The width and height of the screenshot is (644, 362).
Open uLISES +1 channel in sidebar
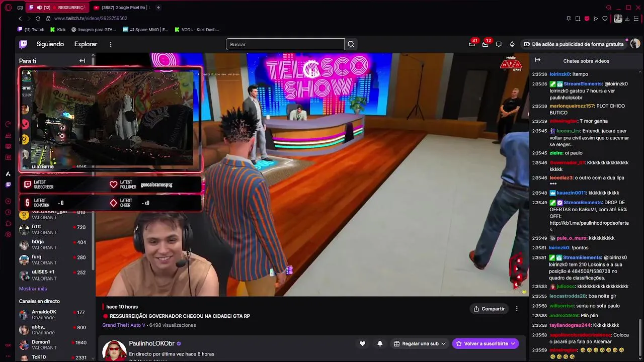tap(54, 275)
